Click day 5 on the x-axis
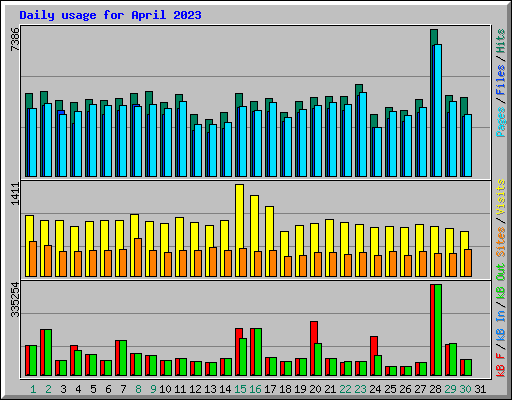This screenshot has width=512, height=400. point(93,389)
